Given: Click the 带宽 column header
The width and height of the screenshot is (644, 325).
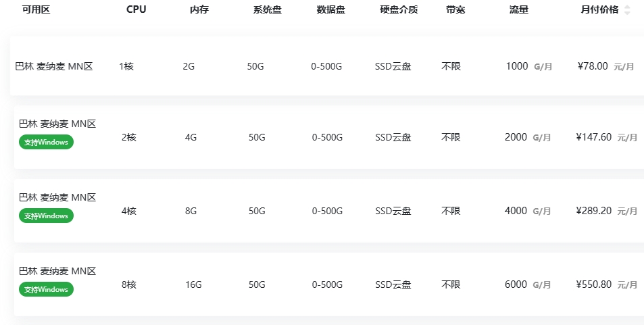Looking at the screenshot, I should [x=455, y=10].
